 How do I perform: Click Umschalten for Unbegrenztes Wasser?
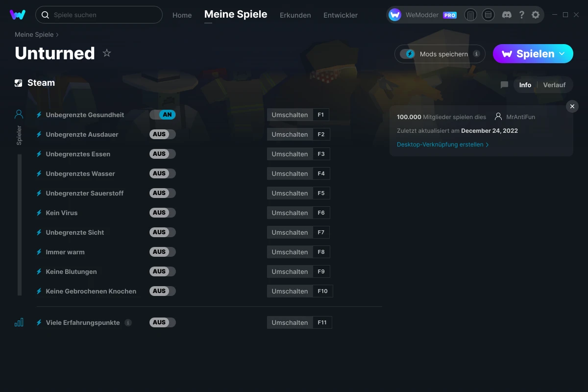[x=290, y=173]
